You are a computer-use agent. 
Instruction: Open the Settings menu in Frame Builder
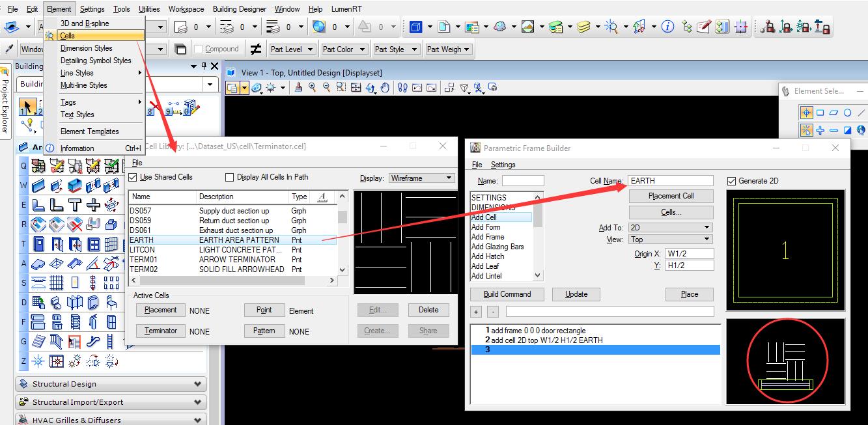[503, 165]
